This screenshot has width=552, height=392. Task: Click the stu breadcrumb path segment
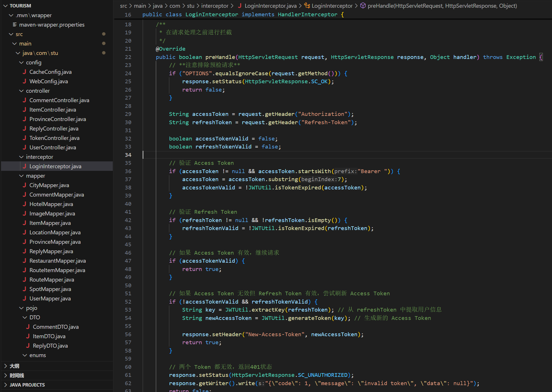(190, 6)
